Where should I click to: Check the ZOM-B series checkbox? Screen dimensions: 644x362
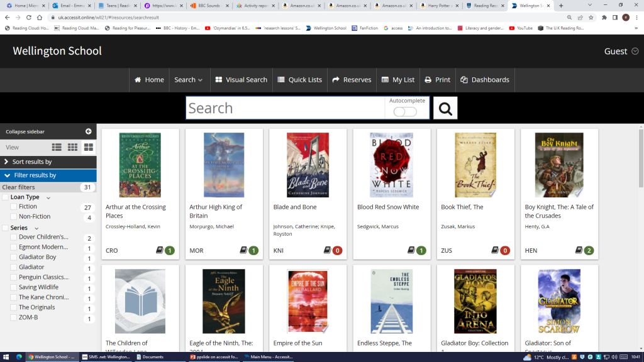pos(14,317)
